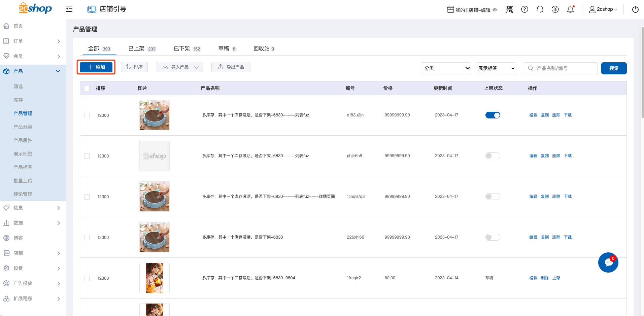Expand the 会员 sidebar chevron

click(59, 57)
